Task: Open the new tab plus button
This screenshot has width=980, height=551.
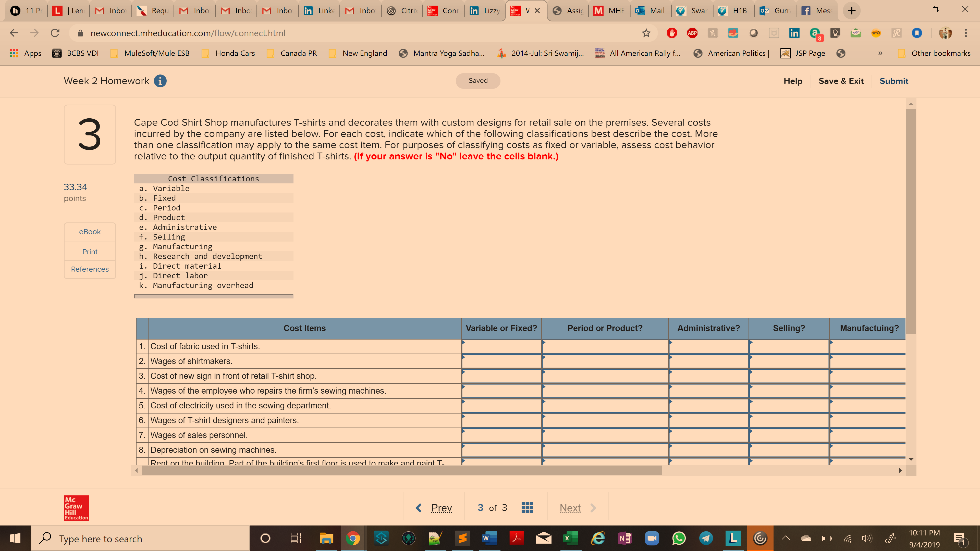Action: click(851, 11)
